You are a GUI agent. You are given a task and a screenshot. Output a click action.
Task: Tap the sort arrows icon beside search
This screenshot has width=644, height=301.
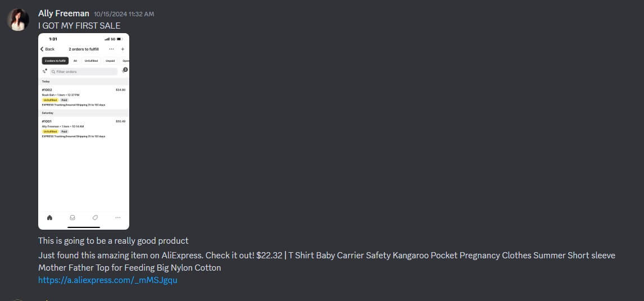click(44, 71)
